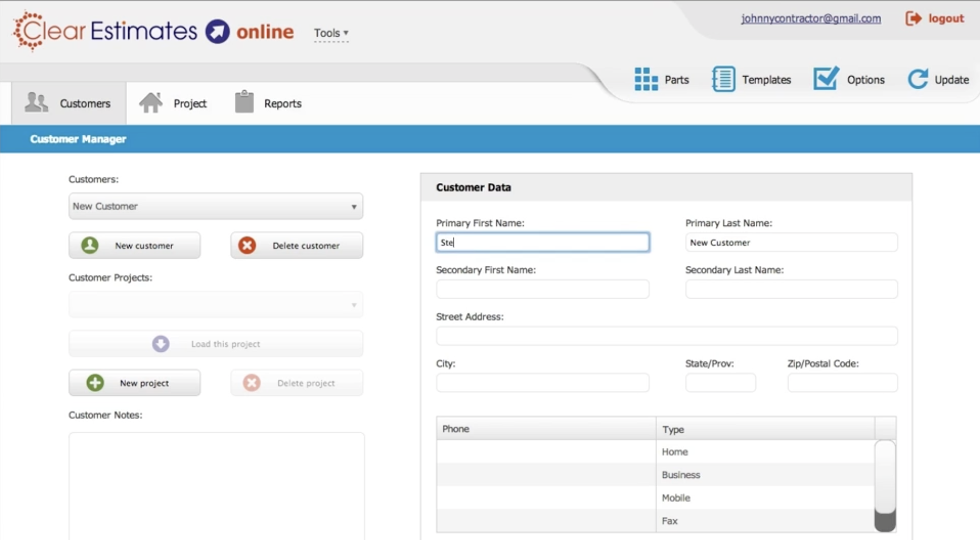980x540 pixels.
Task: Click the State/Prov input field
Action: 721,383
